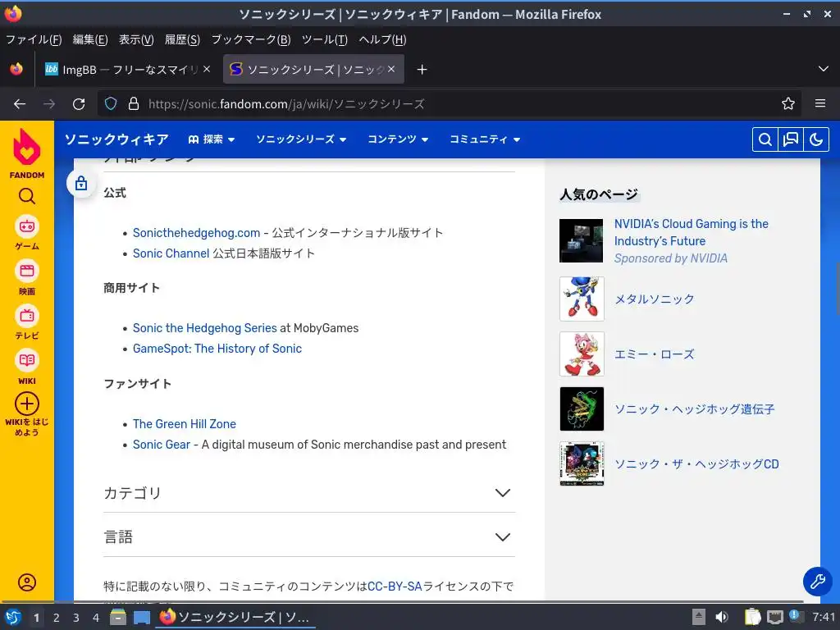Open ソニック・ザ・ヘッジホッグCD page link

pos(696,464)
